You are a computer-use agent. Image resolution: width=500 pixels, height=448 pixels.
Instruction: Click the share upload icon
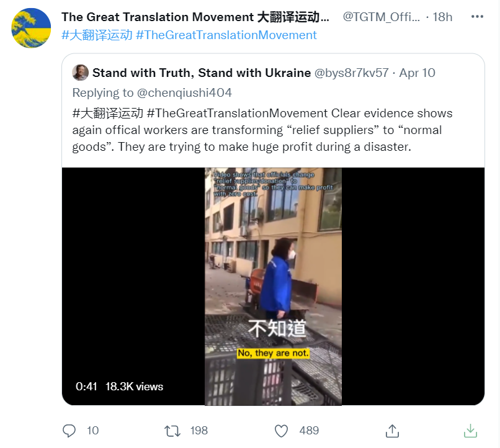pos(392,431)
